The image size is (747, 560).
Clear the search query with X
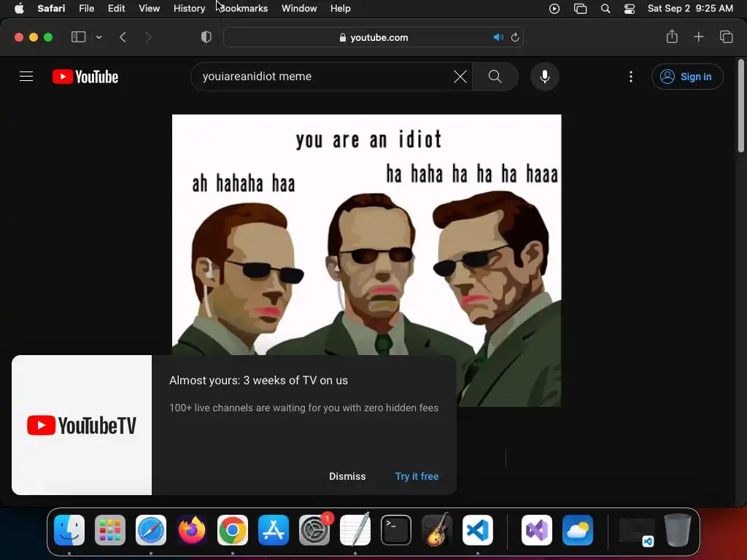tap(460, 77)
